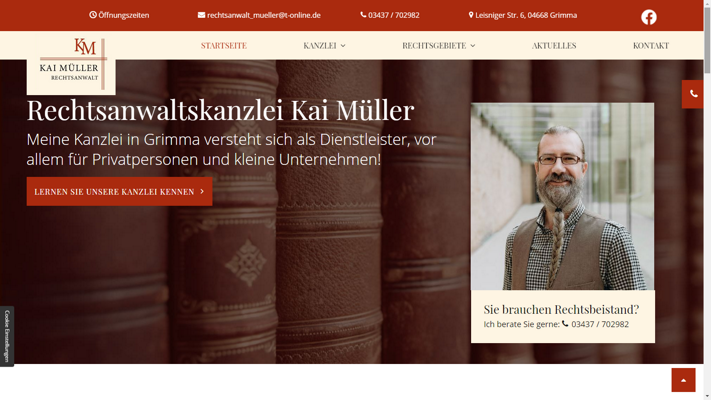711x400 pixels.
Task: Click the back-to-top arrow button
Action: (x=683, y=380)
